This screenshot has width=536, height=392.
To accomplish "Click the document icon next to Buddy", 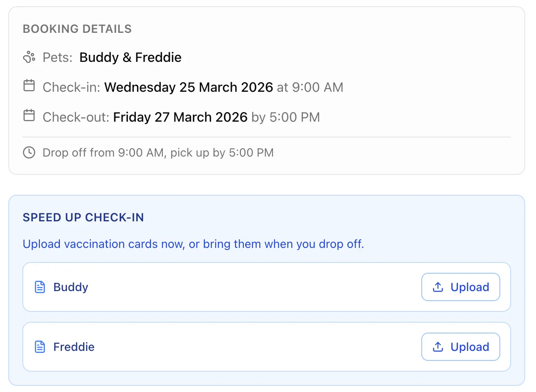I will pyautogui.click(x=40, y=287).
